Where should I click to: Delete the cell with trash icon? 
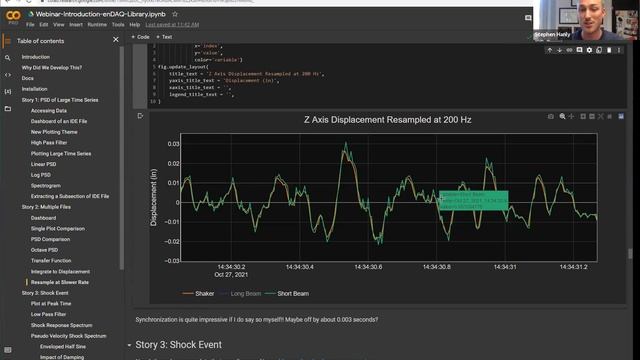(x=609, y=50)
